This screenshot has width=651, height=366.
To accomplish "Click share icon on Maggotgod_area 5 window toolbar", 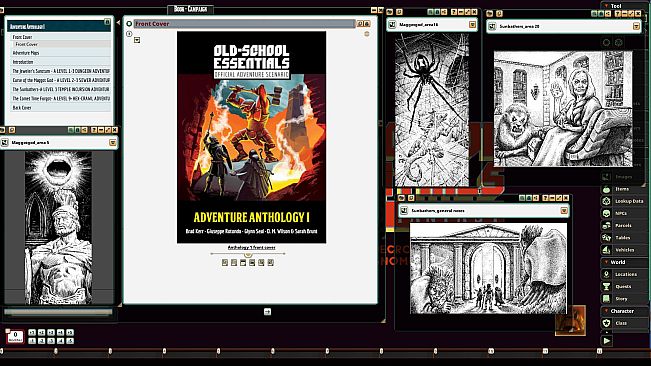I will coord(84,130).
